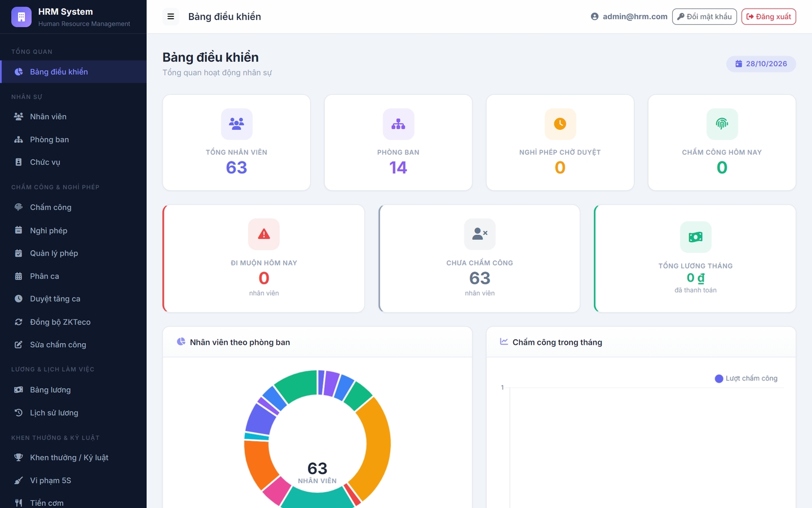The width and height of the screenshot is (812, 508).
Task: Open Đồng bộ ZKTeco sync item
Action: pos(73,322)
